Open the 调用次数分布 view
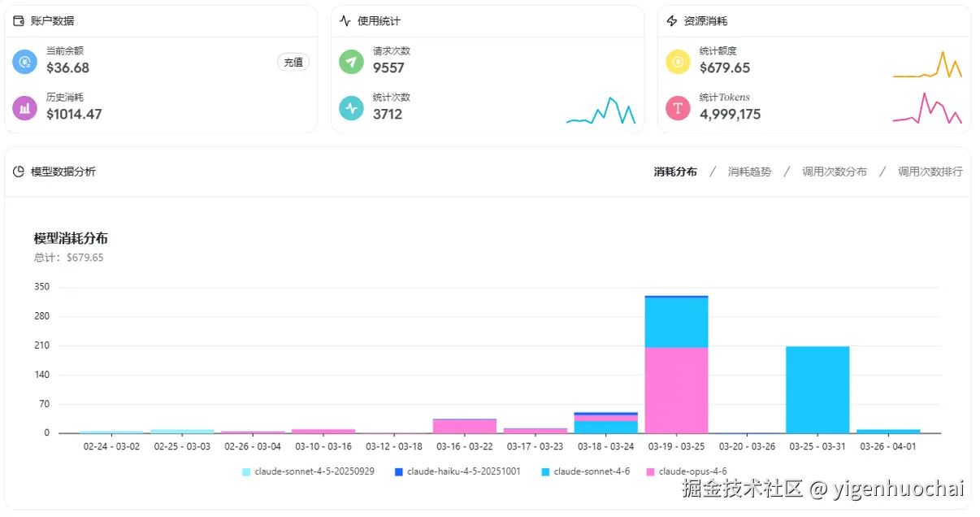The width and height of the screenshot is (980, 517). pos(835,172)
